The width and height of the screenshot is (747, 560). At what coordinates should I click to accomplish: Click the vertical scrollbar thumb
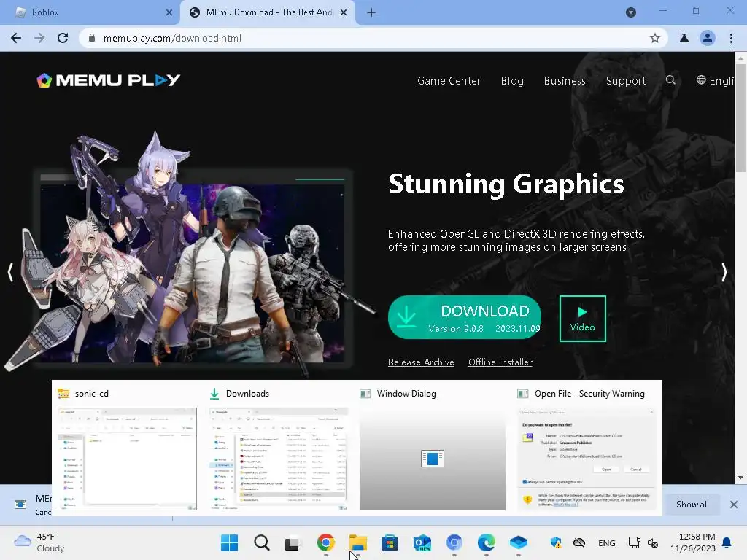point(740,117)
